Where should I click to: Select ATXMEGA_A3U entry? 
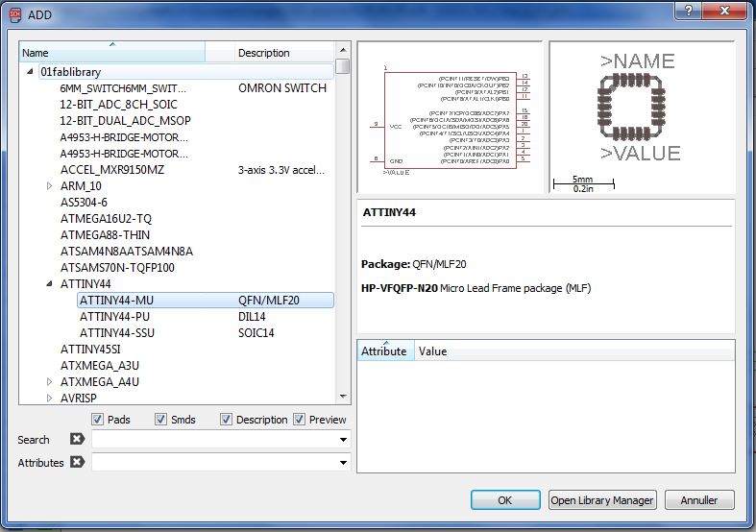click(x=100, y=366)
